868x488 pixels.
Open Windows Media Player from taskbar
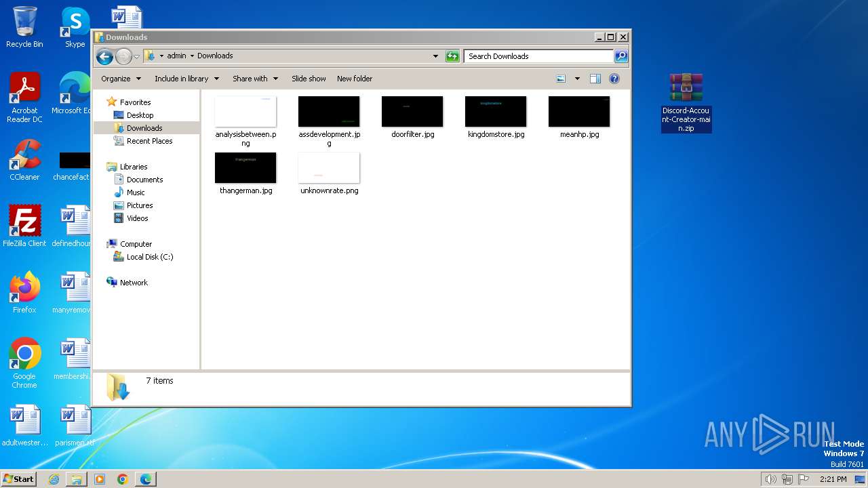tap(100, 479)
